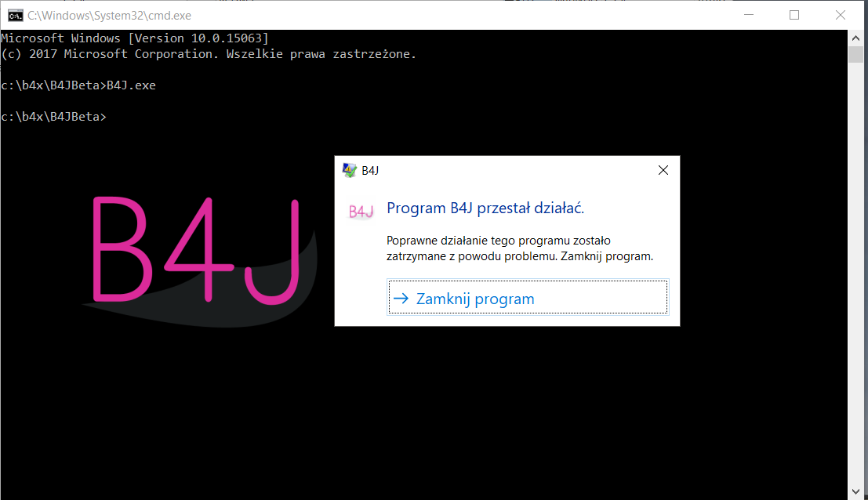The image size is (868, 500).
Task: Close the cmd.exe command prompt window
Action: 841,15
